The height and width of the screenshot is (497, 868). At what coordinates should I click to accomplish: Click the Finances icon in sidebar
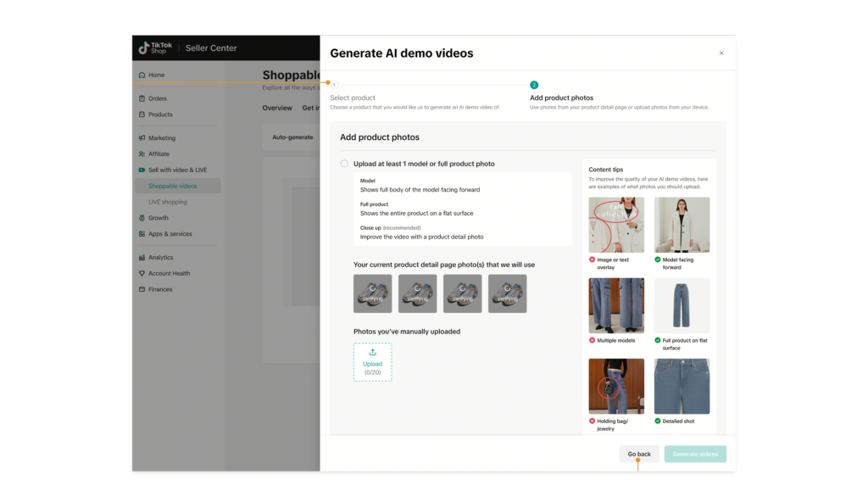coord(142,290)
